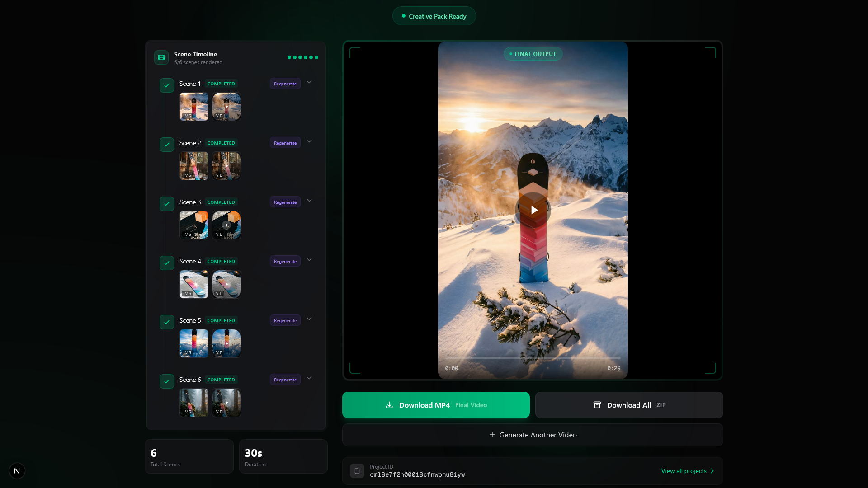Screen dimensions: 868x488
Task: Click the green checkmark icon for Scene 4
Action: pos(166,263)
